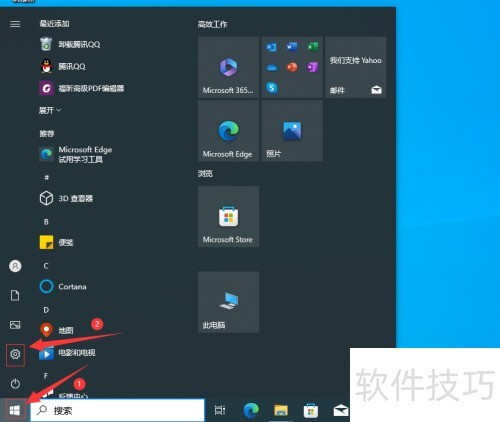Image resolution: width=500 pixels, height=422 pixels.
Task: Select the B letter group header
Action: (46, 222)
